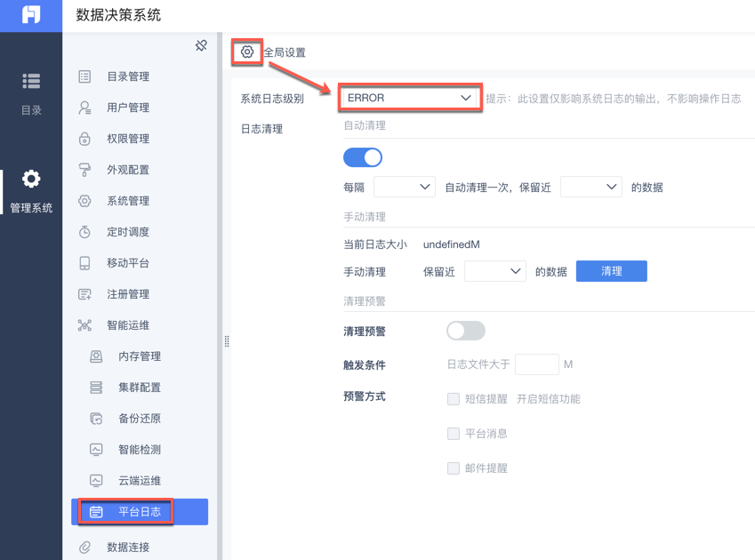Open the 每隔 interval dropdown
Screen dimensions: 755x560
(x=404, y=188)
